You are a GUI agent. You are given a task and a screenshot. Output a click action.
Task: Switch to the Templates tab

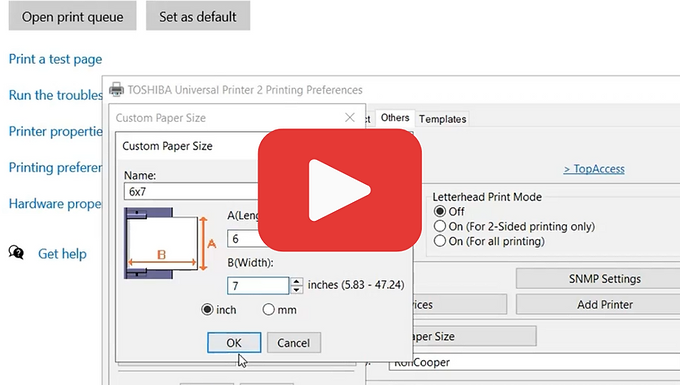pos(442,119)
